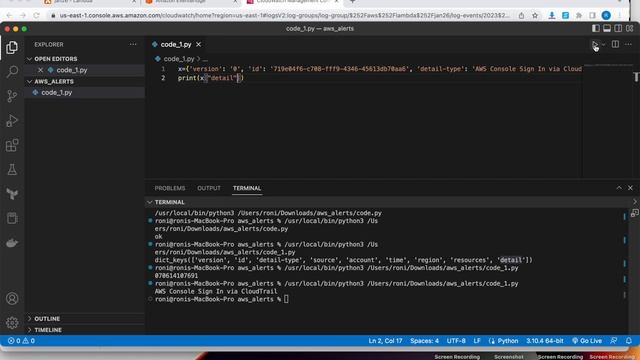Image resolution: width=640 pixels, height=360 pixels.
Task: Expand the Outline section
Action: (x=47, y=319)
